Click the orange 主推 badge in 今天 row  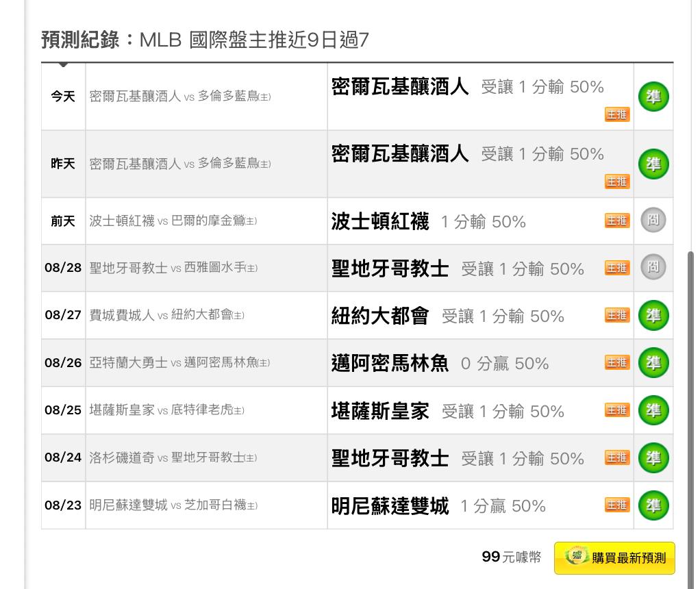pyautogui.click(x=617, y=115)
